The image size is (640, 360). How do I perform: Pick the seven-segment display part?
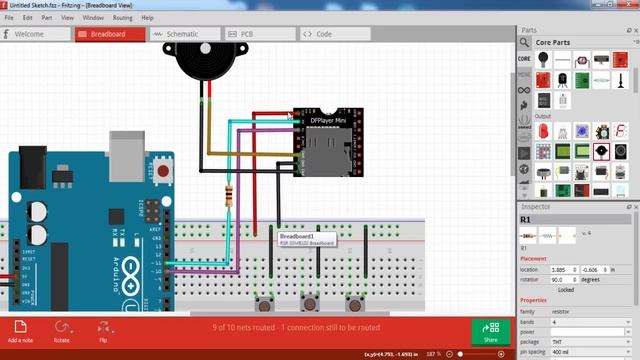(x=620, y=131)
